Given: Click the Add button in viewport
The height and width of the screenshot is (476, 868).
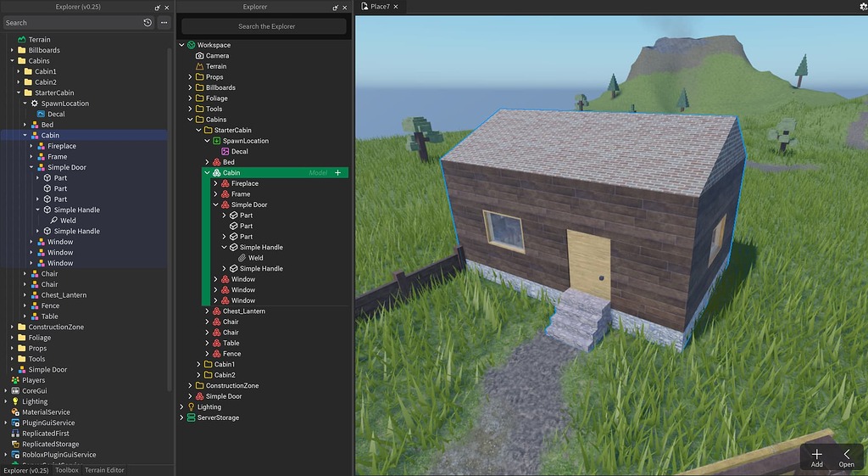Looking at the screenshot, I should tap(816, 458).
